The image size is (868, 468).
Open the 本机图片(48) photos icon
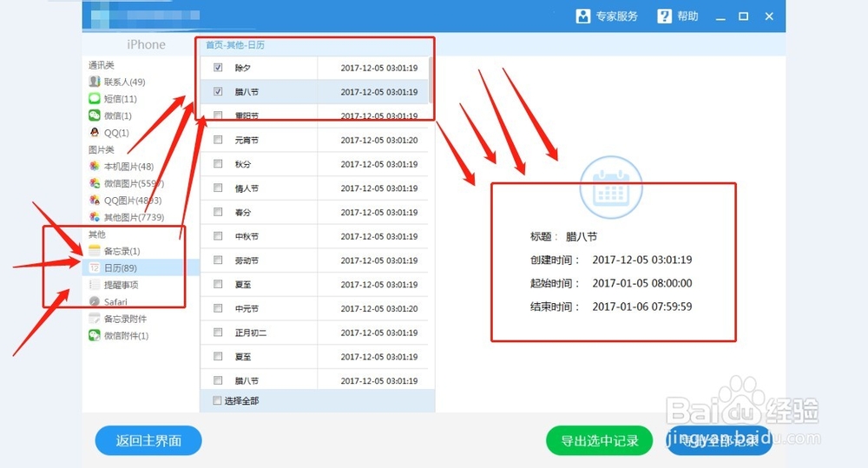point(95,166)
